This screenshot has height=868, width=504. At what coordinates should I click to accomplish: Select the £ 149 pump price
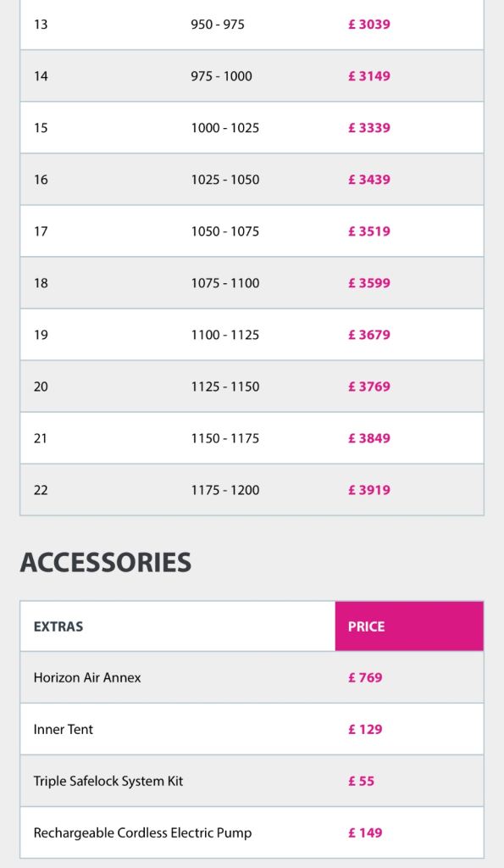pos(365,832)
